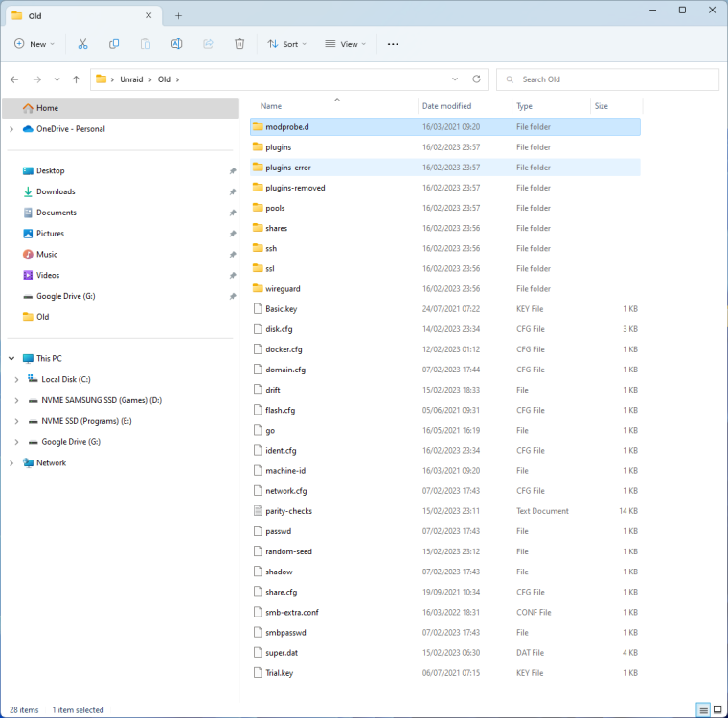Expand NVME SSD (Programs) (E:) node
Image resolution: width=728 pixels, height=718 pixels.
(x=16, y=421)
